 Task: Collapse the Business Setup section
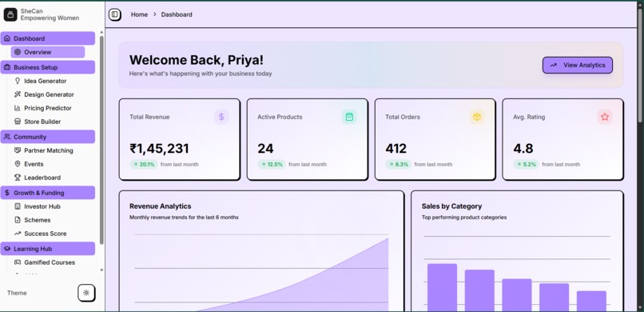(x=48, y=67)
